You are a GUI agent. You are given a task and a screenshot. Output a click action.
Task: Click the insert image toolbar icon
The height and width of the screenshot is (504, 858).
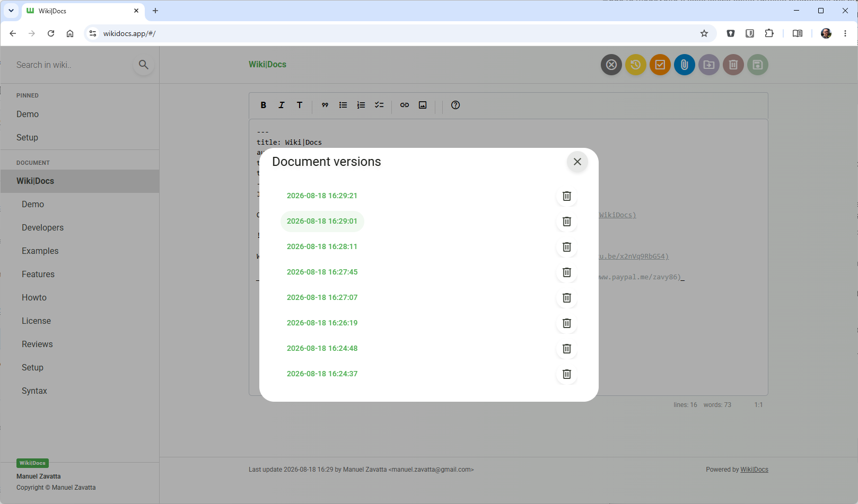click(423, 105)
